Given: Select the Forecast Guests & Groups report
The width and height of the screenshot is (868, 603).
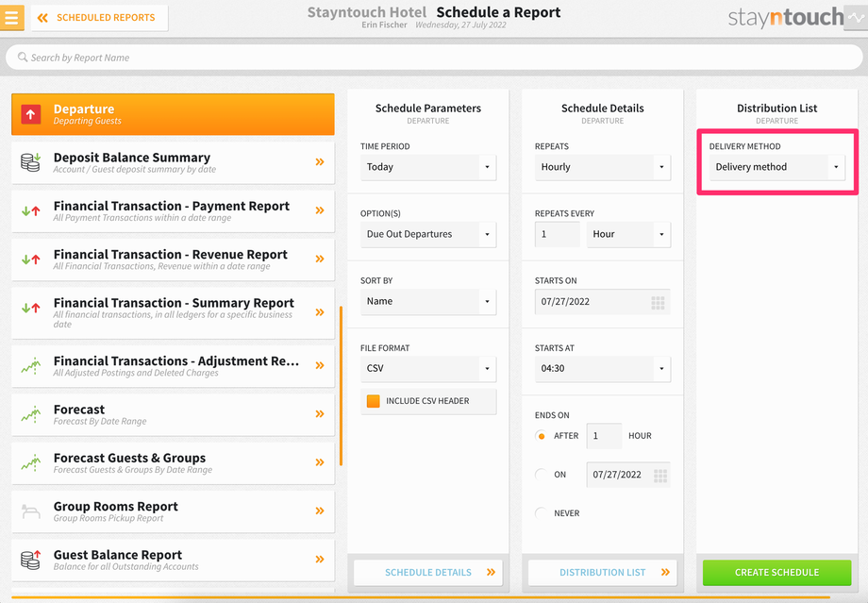Looking at the screenshot, I should [x=173, y=463].
